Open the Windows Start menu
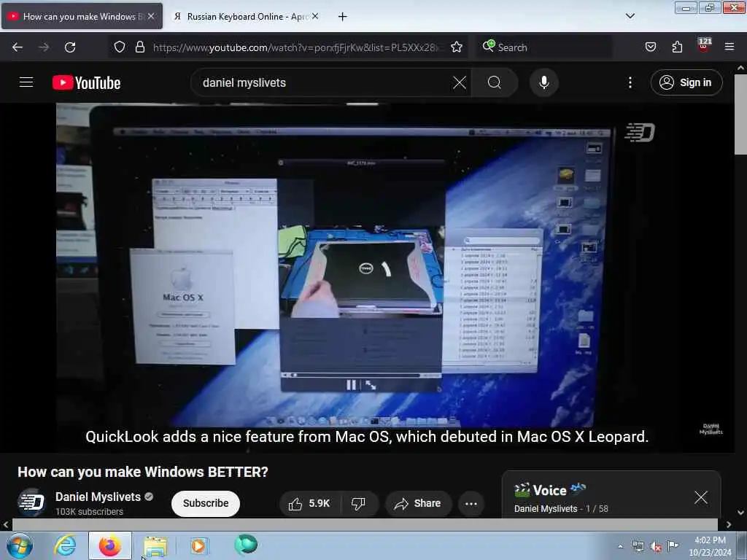Image resolution: width=747 pixels, height=560 pixels. click(20, 545)
